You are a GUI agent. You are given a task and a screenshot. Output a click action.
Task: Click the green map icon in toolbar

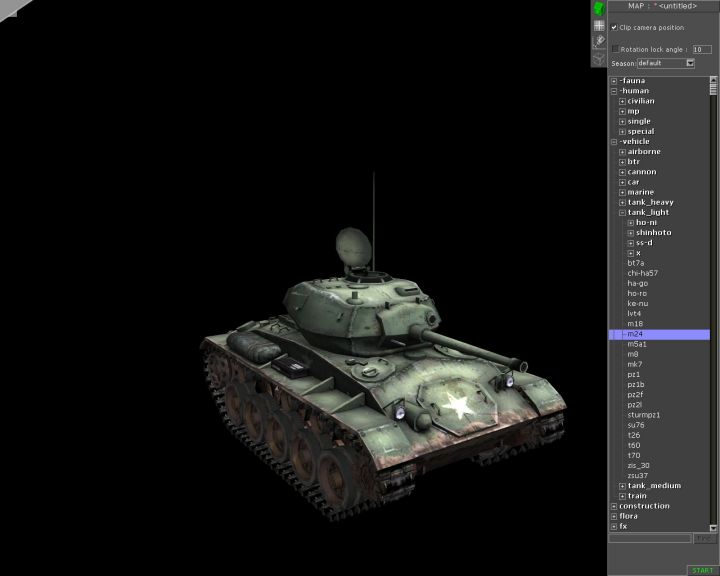[x=599, y=8]
